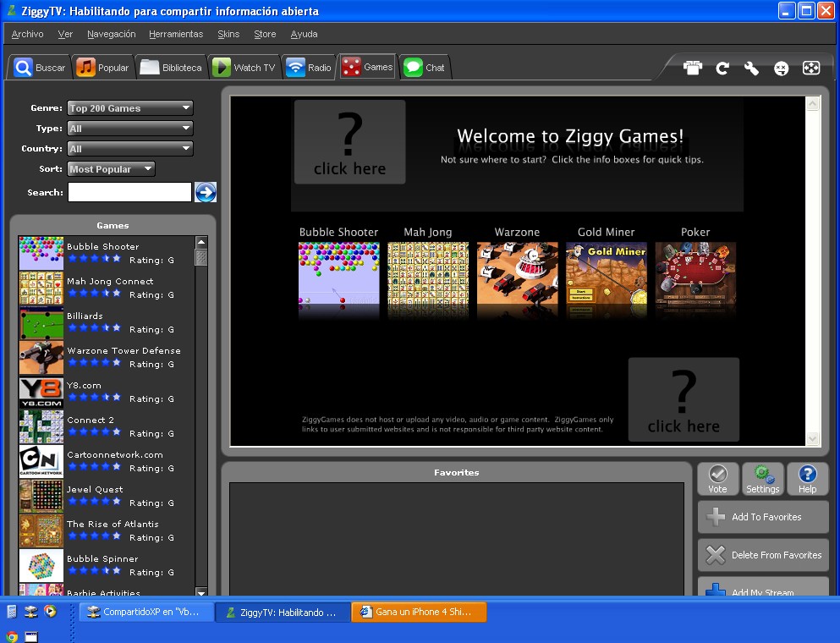The width and height of the screenshot is (840, 643).
Task: Select 'Cartoonnetwork.com' in games list
Action: [115, 454]
